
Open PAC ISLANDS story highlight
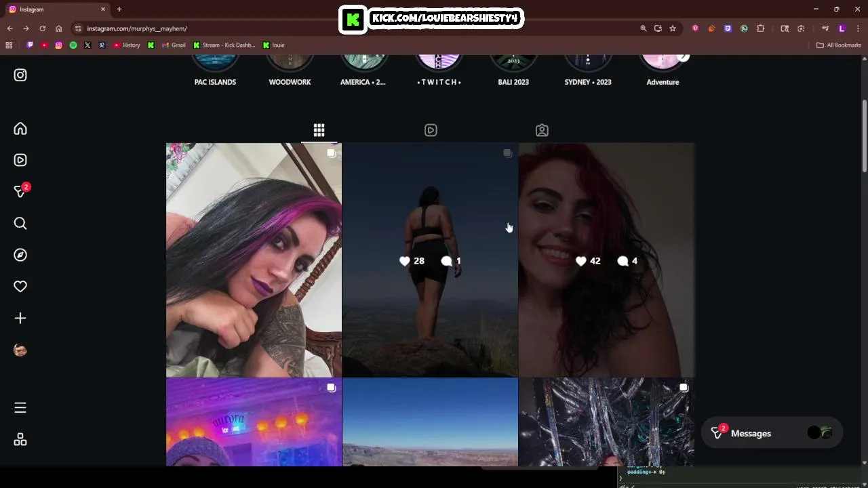tap(215, 71)
